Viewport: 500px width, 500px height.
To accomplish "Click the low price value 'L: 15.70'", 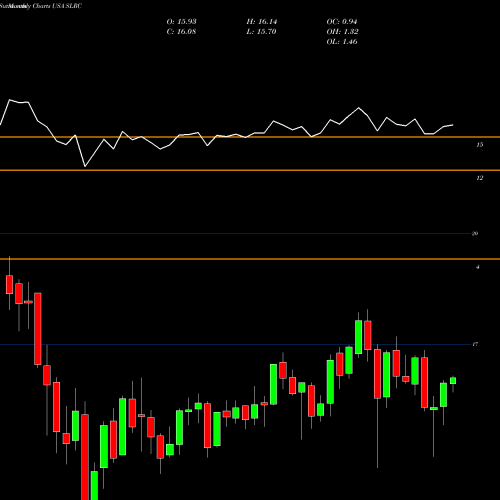I will 261,32.
